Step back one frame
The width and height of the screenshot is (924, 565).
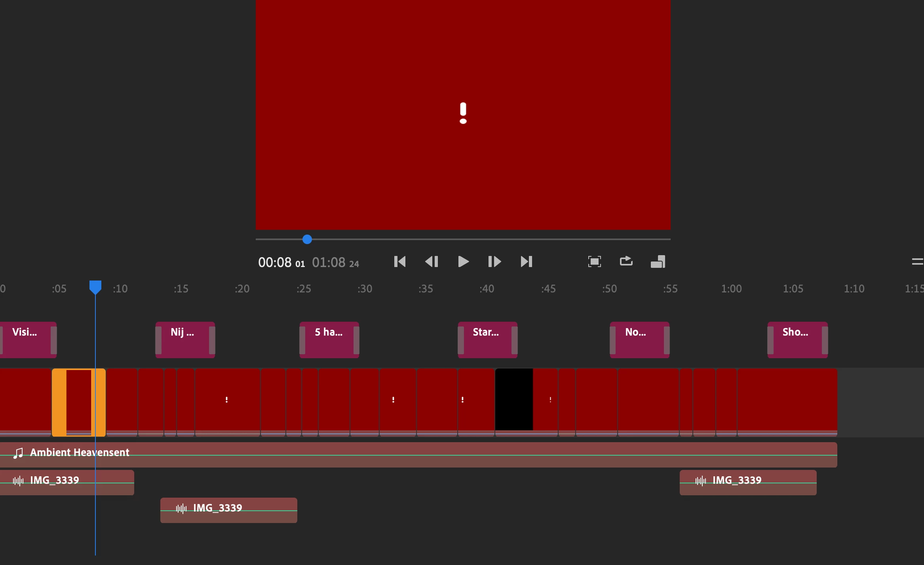click(x=432, y=262)
